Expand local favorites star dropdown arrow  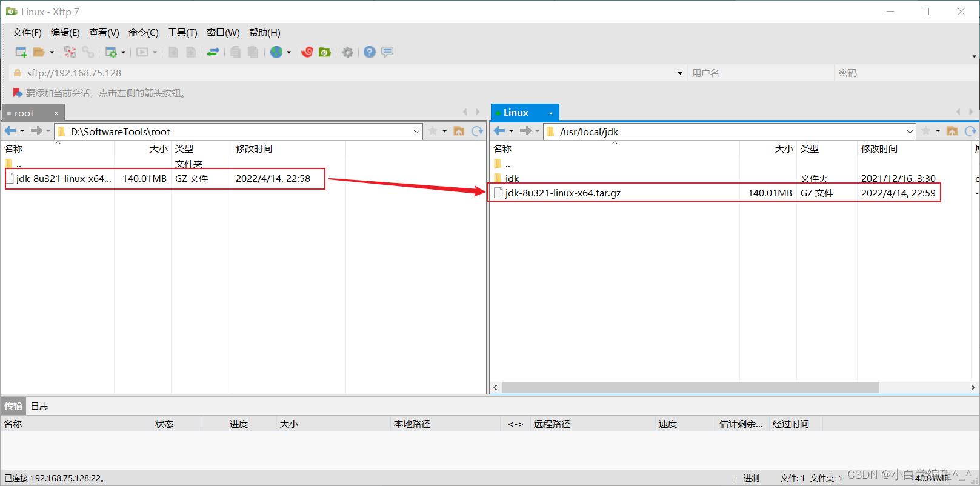(x=444, y=131)
